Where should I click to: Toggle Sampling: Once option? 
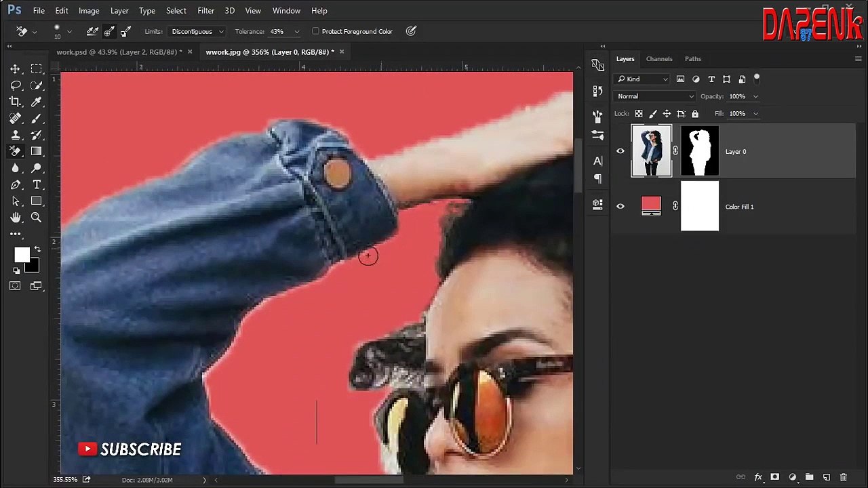pos(109,31)
